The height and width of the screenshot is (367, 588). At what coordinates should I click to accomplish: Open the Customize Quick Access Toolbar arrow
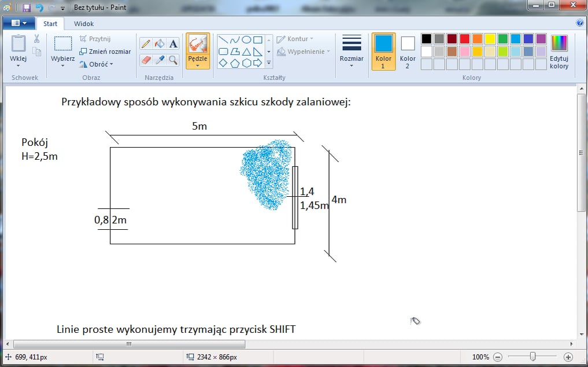[x=62, y=8]
